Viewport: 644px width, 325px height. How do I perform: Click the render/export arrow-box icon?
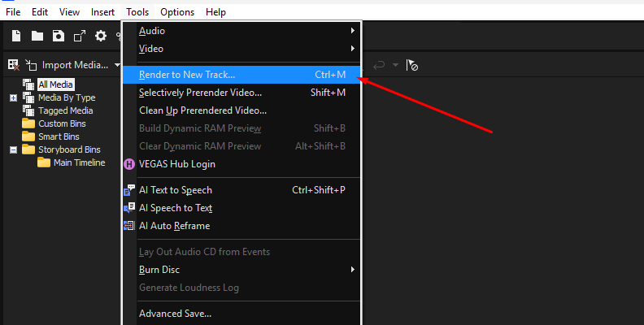(80, 36)
